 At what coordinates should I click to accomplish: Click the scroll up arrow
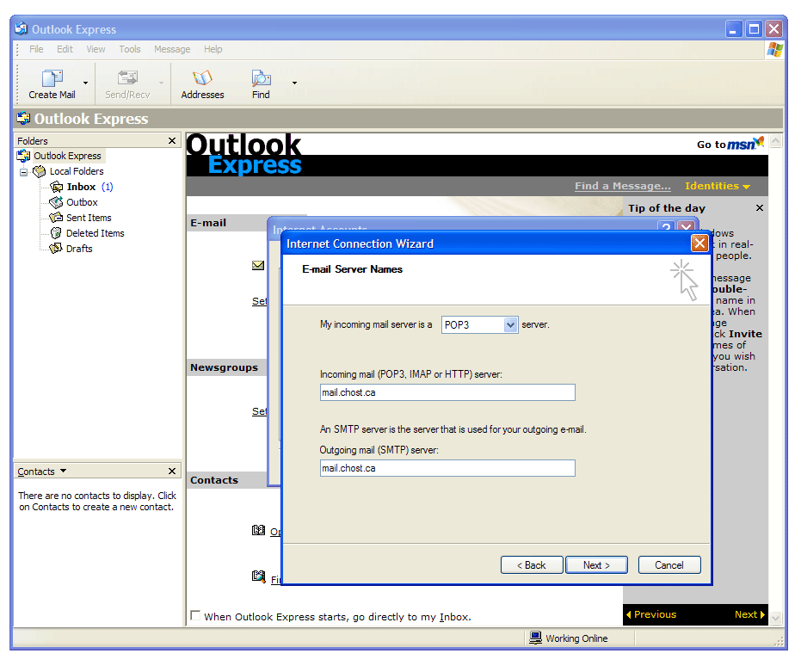pyautogui.click(x=775, y=140)
